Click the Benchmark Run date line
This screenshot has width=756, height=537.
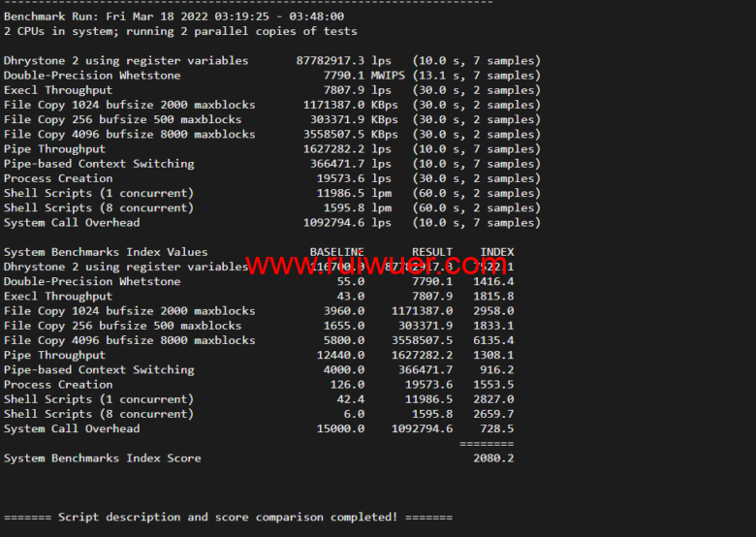[x=173, y=16]
